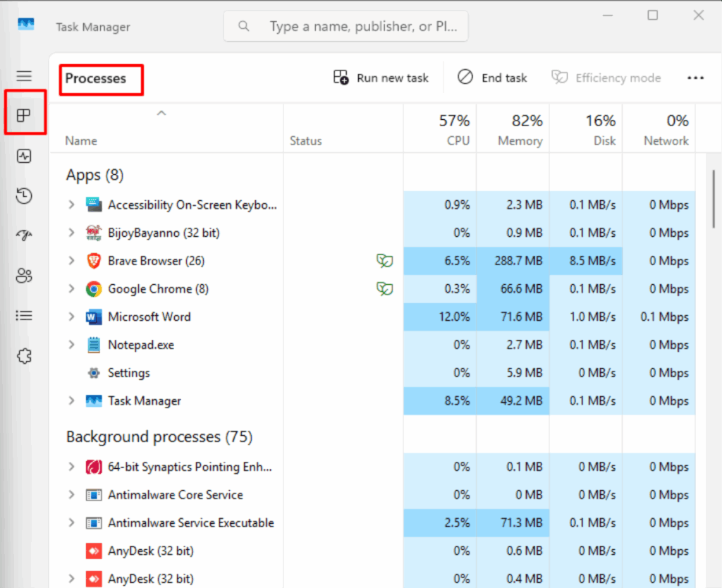Open the three-dots more options menu

pos(695,78)
